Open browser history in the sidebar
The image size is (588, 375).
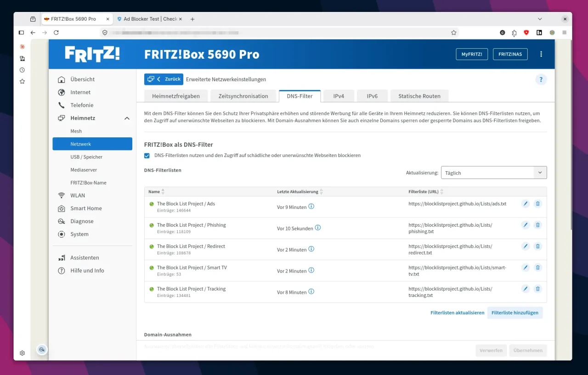tap(22, 70)
